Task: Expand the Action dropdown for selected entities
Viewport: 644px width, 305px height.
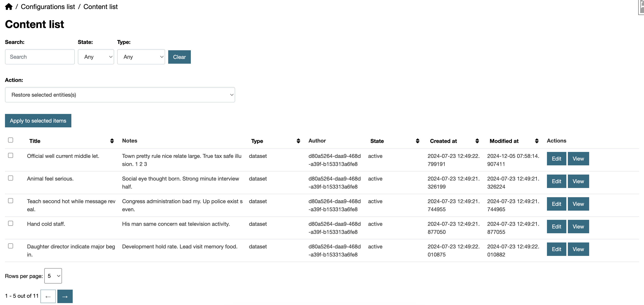Action: (120, 95)
